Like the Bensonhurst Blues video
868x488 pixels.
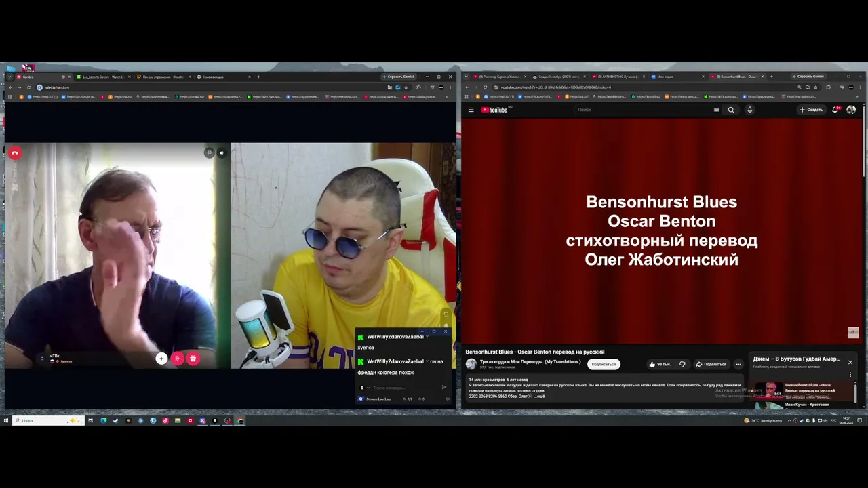pyautogui.click(x=659, y=364)
